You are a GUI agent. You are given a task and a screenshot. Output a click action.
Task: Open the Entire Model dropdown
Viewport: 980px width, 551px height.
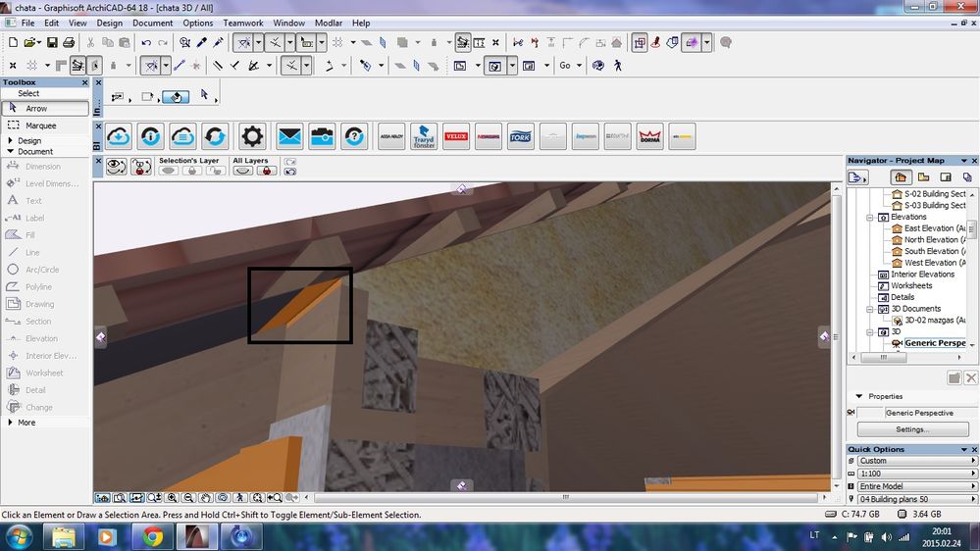coord(917,486)
